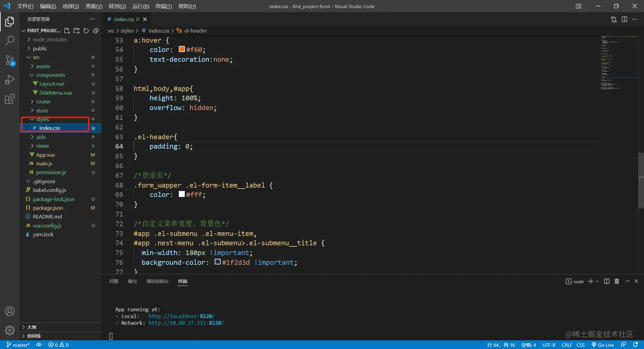Expand the router folder
Screen dimensions: 644x349
[x=43, y=101]
